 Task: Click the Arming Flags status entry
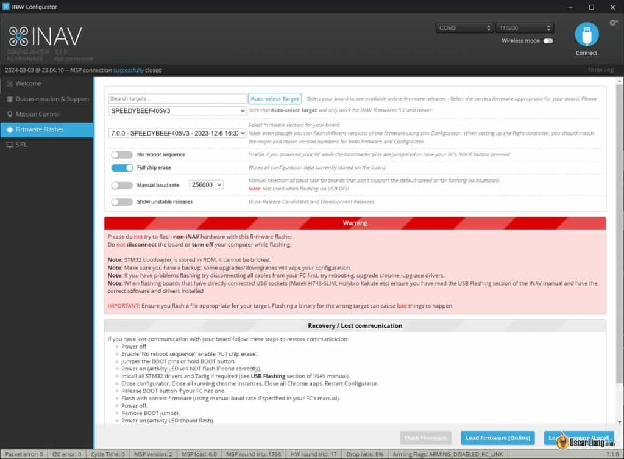(x=448, y=454)
